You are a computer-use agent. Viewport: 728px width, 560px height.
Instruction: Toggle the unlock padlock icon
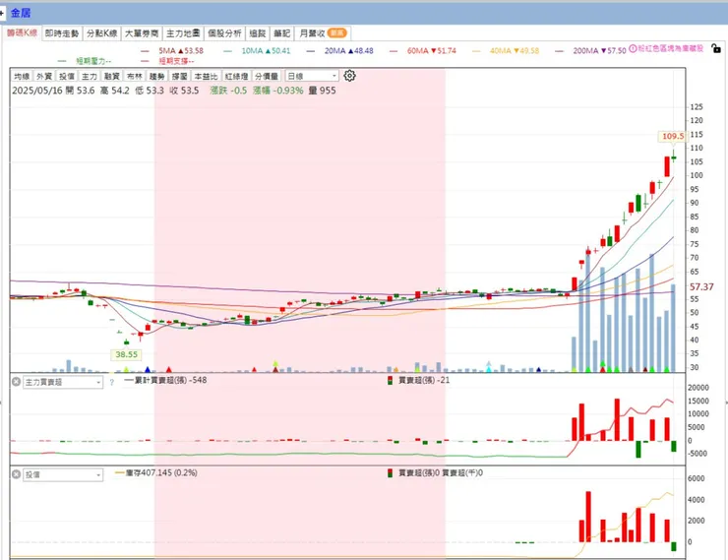tap(716, 48)
